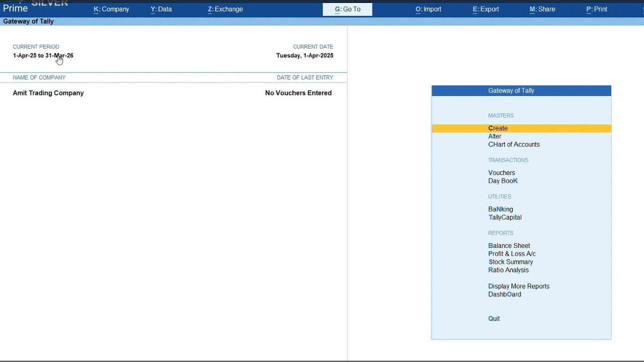Open Chart of Accounts

(x=514, y=144)
